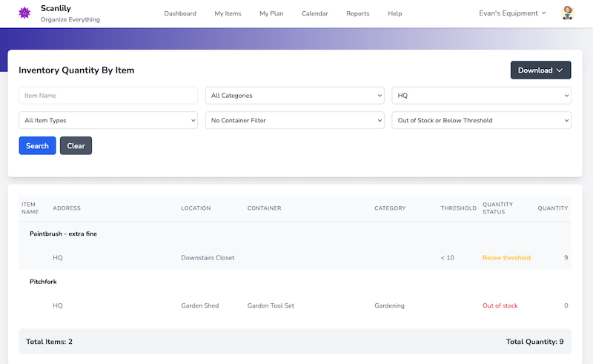The width and height of the screenshot is (593, 364).
Task: Click the Scanlily purple logo icon
Action: (x=23, y=13)
